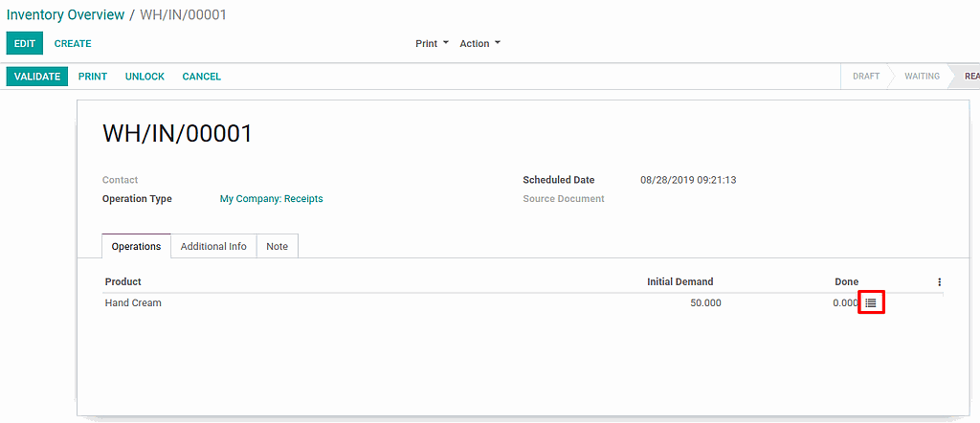
Task: Click the WAITING status stage
Action: point(922,77)
